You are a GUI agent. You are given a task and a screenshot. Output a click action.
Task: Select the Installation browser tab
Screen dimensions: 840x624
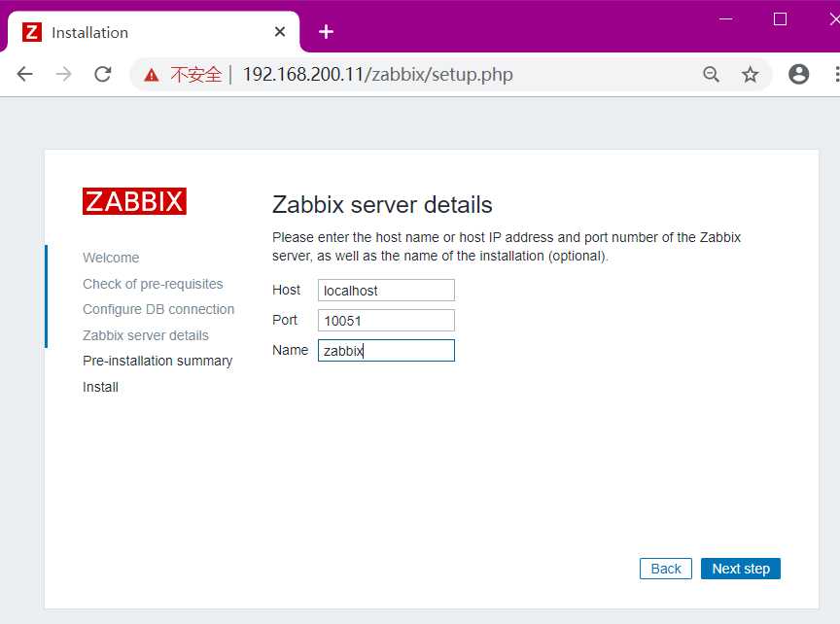click(x=154, y=32)
